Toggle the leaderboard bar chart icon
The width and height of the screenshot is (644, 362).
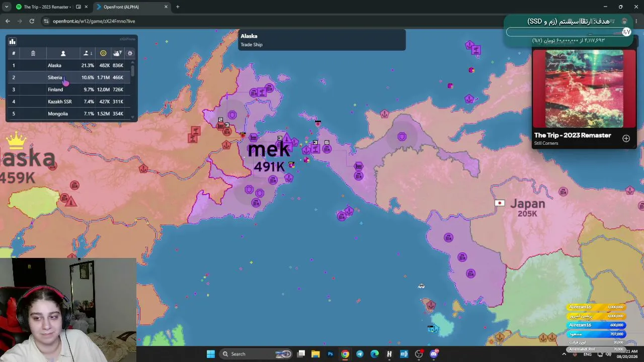(x=12, y=42)
